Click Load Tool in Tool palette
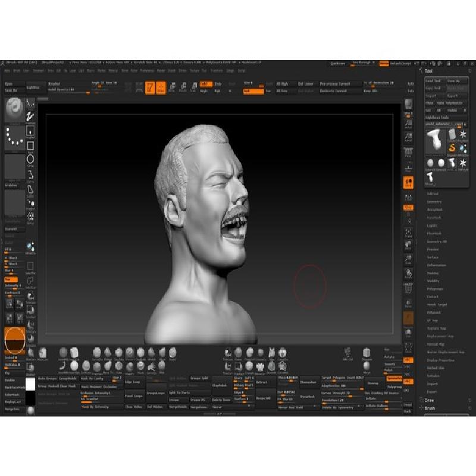Image resolution: width=476 pixels, height=476 pixels. [435, 81]
